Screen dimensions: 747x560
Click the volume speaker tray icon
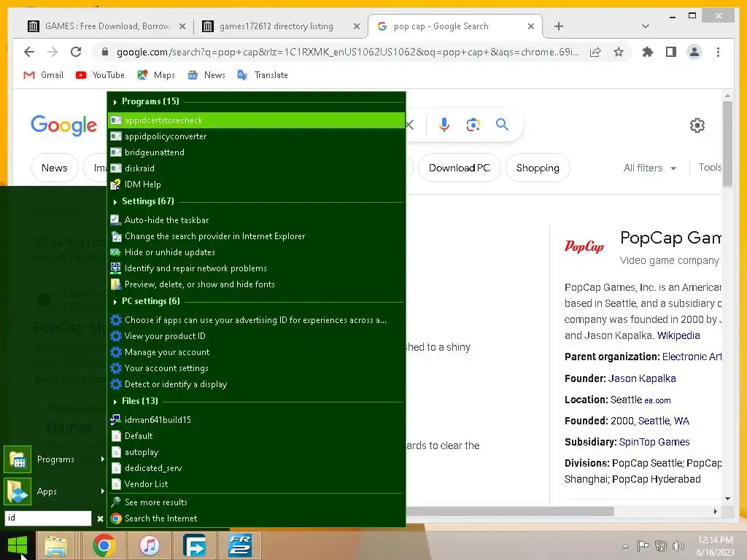(678, 545)
